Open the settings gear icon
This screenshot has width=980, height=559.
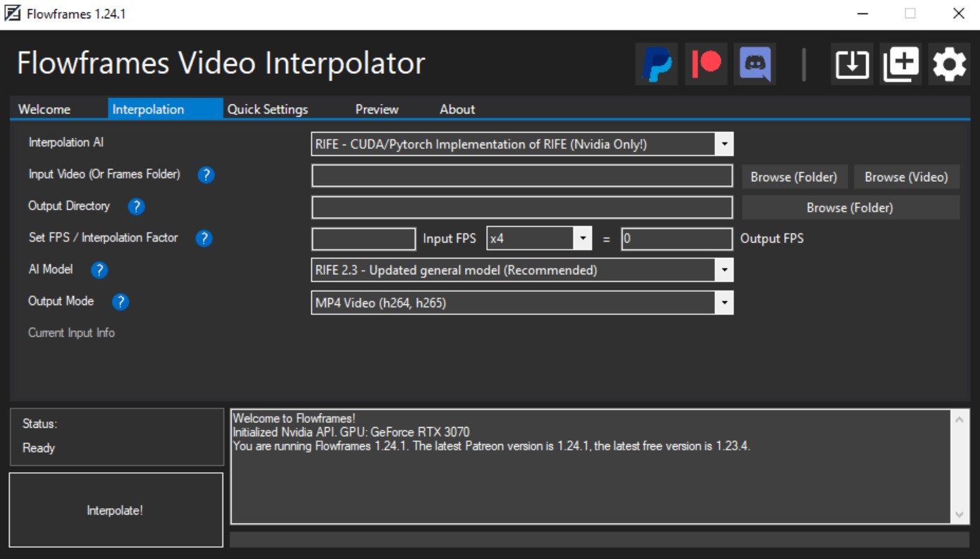[x=948, y=63]
